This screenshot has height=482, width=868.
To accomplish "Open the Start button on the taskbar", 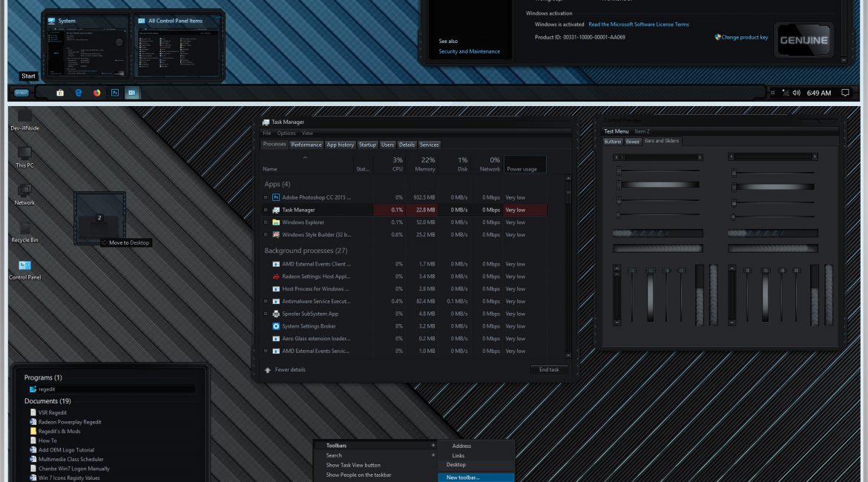I will click(22, 93).
